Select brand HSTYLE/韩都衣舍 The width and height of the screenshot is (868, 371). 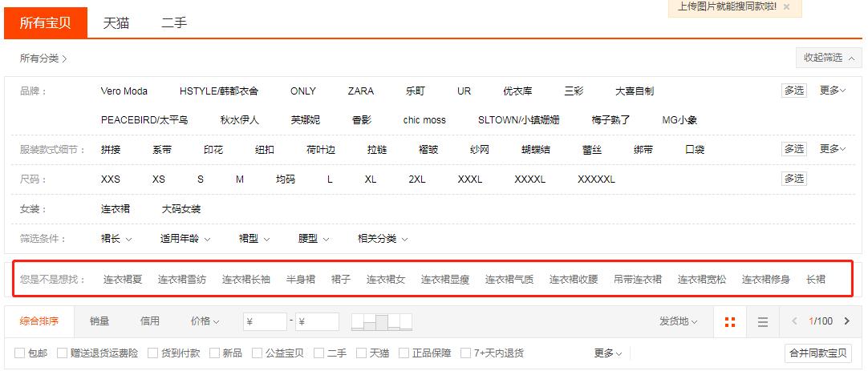tap(219, 91)
